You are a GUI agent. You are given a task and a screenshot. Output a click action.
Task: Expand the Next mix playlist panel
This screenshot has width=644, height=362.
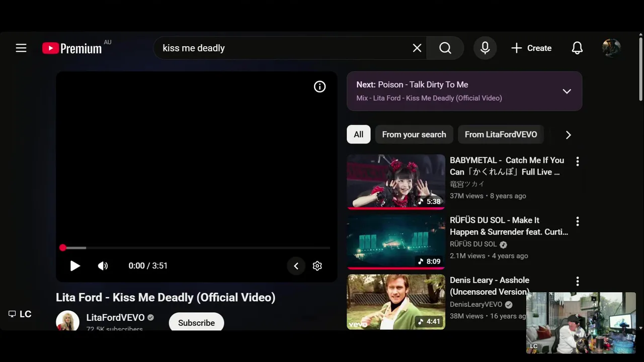[x=567, y=92]
